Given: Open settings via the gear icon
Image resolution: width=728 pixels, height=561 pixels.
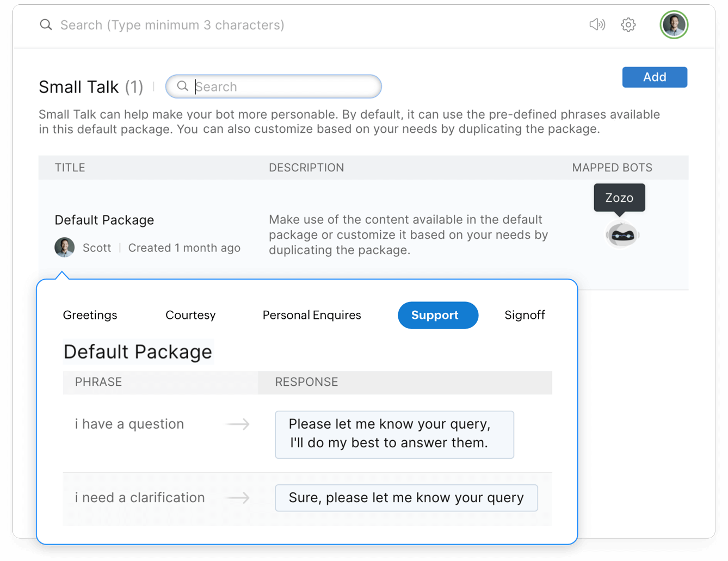Looking at the screenshot, I should tap(628, 25).
